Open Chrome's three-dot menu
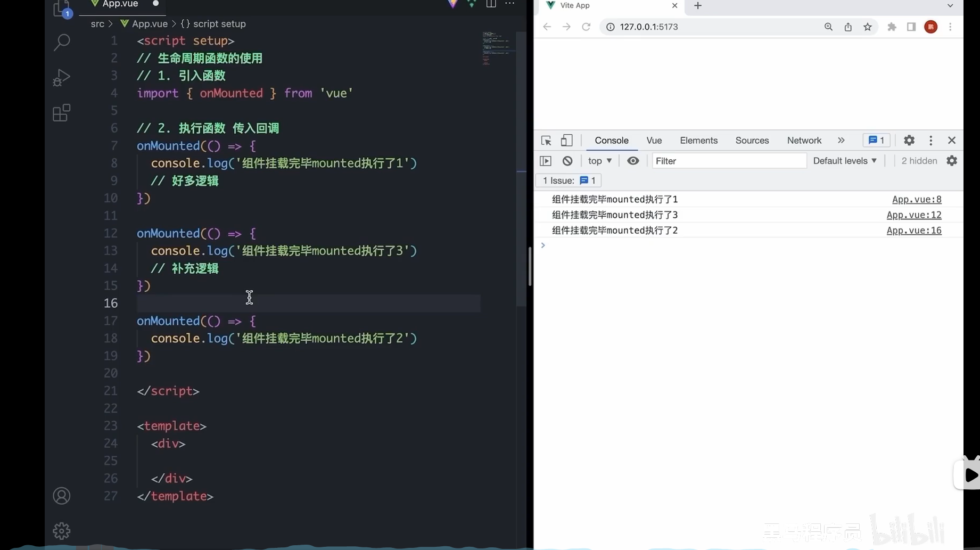Viewport: 980px width, 550px height. click(950, 27)
